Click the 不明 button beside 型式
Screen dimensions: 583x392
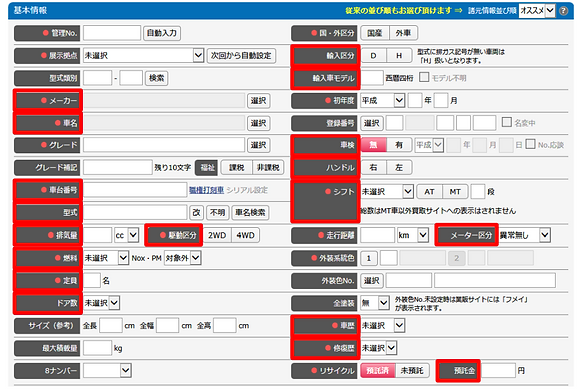tap(218, 212)
